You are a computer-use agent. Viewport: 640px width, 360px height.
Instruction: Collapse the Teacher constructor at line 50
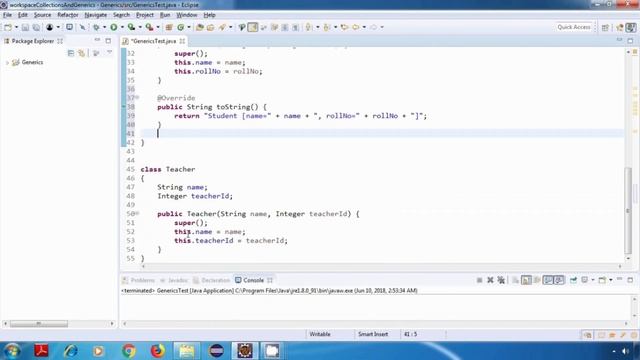(x=138, y=213)
